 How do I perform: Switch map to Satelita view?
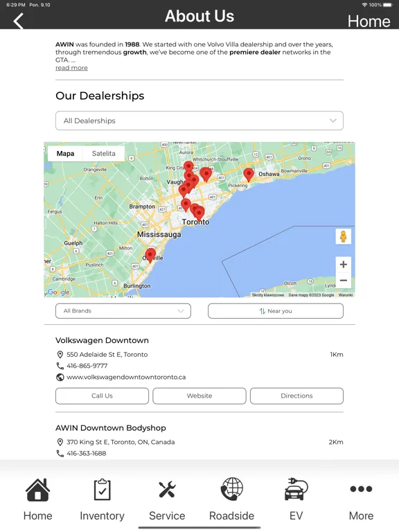(x=103, y=153)
